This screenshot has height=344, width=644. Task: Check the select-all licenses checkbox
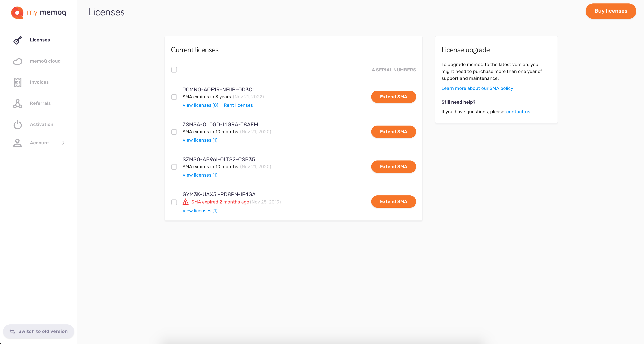[x=174, y=70]
